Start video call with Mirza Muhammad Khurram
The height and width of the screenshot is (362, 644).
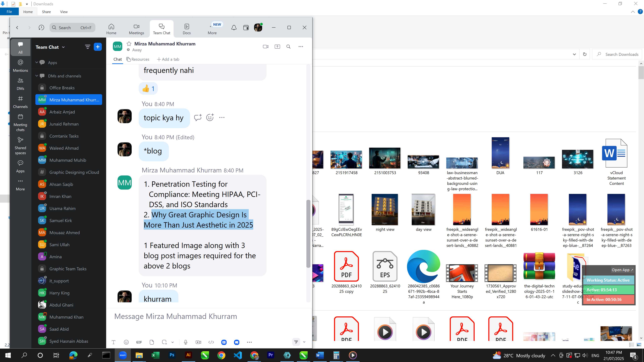click(265, 46)
